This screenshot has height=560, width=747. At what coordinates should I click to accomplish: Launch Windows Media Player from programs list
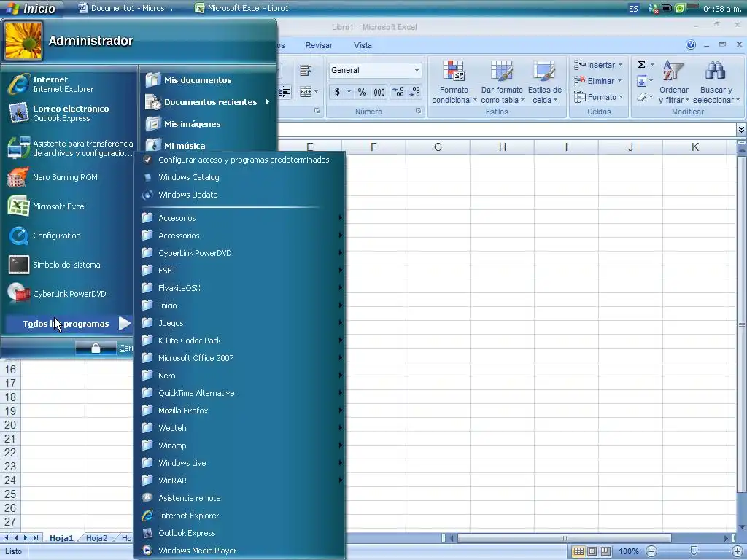(x=197, y=551)
